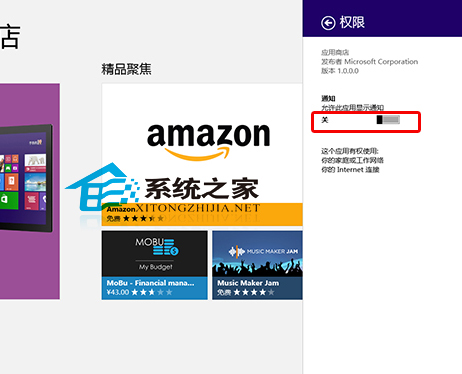Toggle the notifications switch on
The width and height of the screenshot is (462, 374).
click(x=388, y=120)
